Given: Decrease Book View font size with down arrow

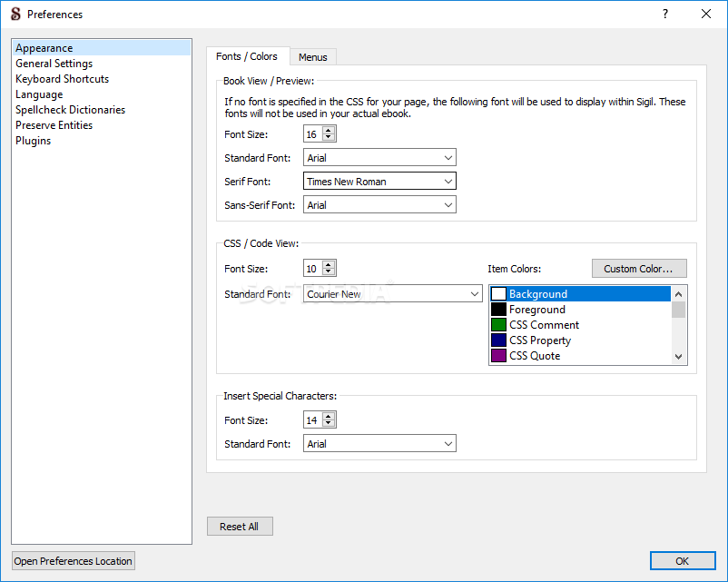Looking at the screenshot, I should tap(329, 137).
